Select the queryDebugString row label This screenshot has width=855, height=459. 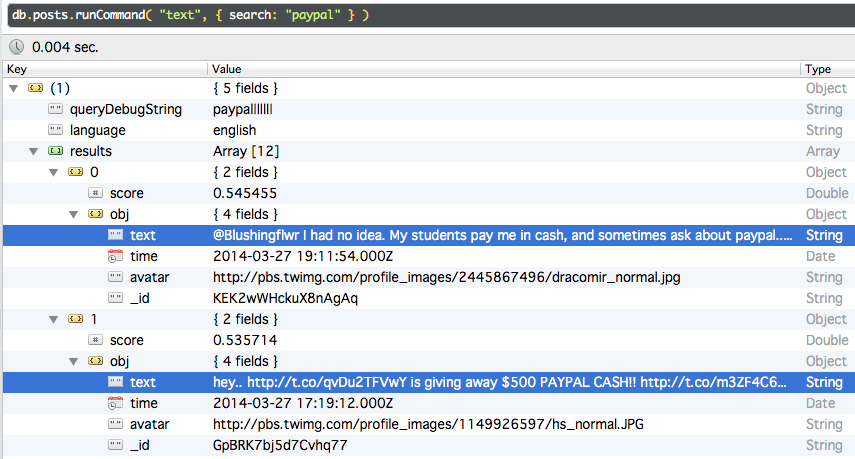(x=126, y=109)
